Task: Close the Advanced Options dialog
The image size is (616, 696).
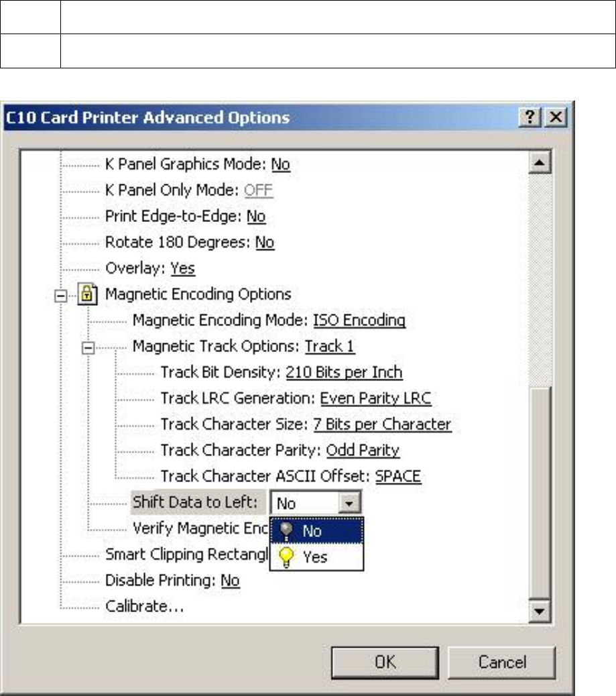Action: click(556, 117)
